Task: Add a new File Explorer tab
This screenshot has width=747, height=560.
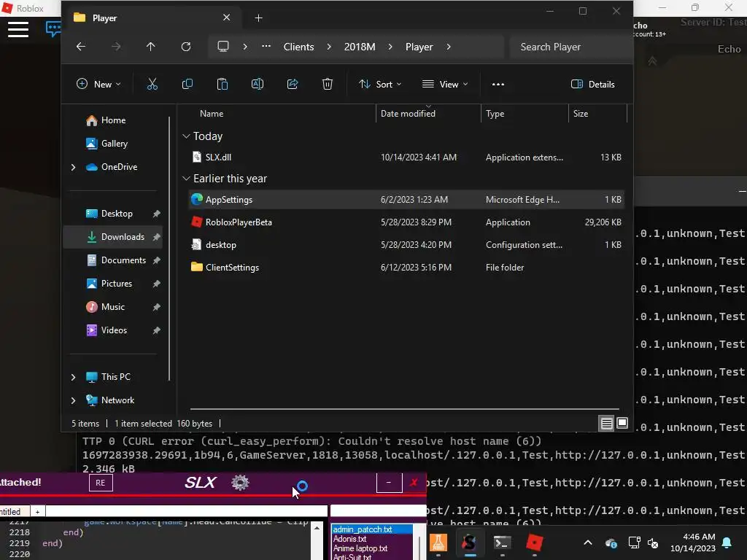Action: [258, 18]
